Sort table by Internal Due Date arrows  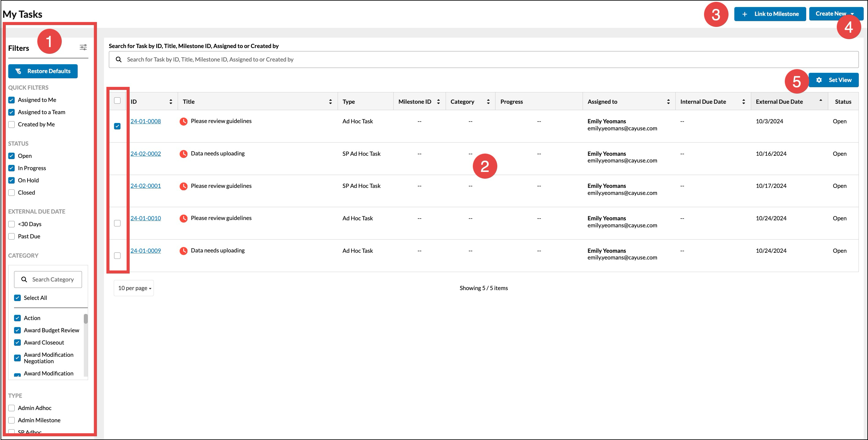point(744,102)
